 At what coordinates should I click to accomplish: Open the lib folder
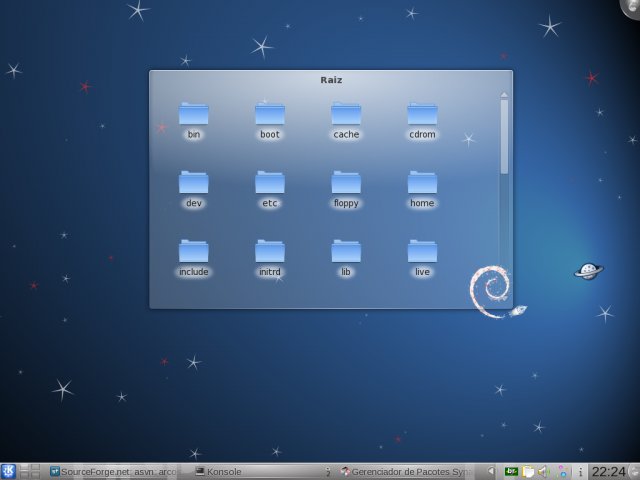[346, 250]
